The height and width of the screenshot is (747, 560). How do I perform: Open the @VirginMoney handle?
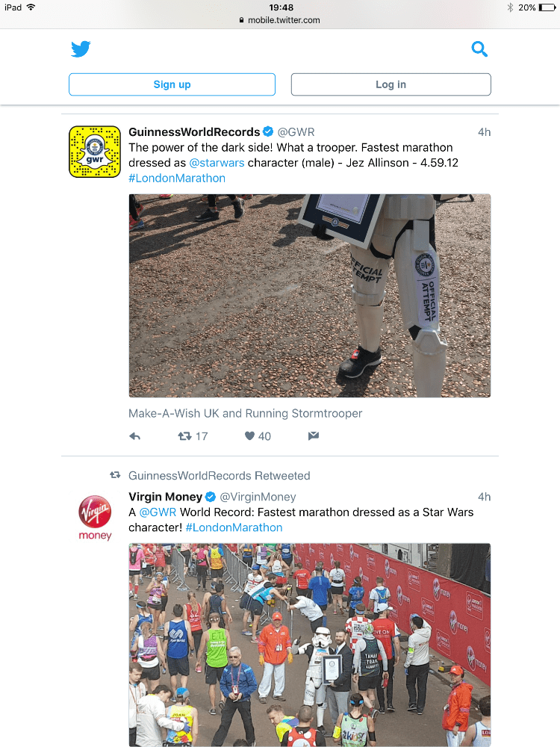258,497
